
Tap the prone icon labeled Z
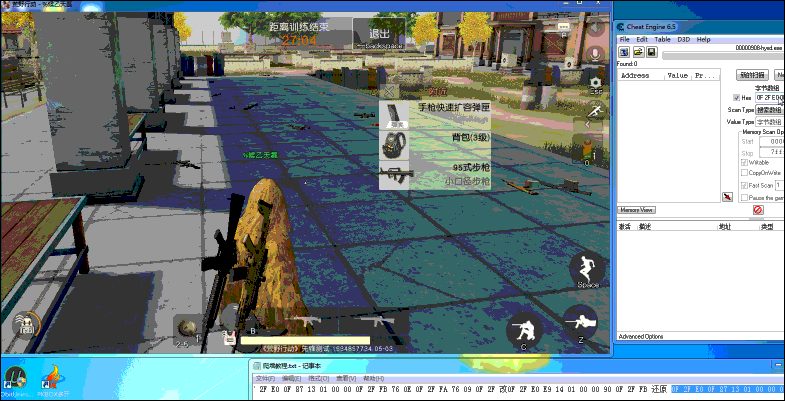[581, 324]
